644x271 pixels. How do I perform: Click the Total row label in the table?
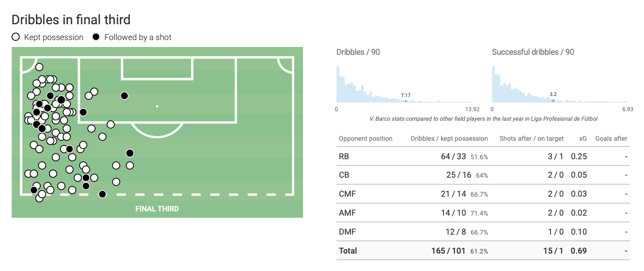point(348,251)
